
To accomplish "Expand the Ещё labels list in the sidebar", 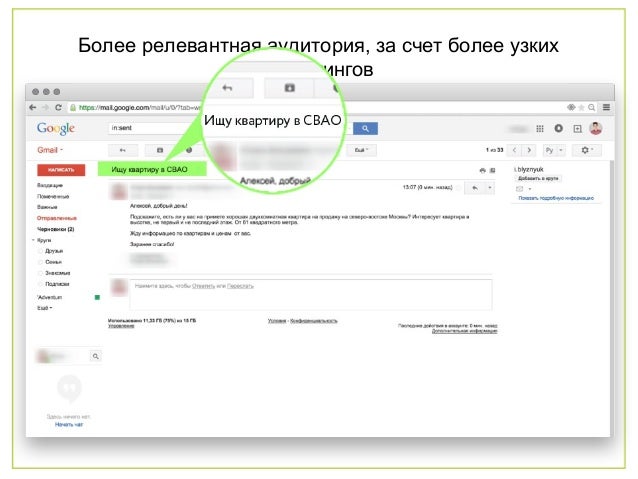I will click(45, 308).
